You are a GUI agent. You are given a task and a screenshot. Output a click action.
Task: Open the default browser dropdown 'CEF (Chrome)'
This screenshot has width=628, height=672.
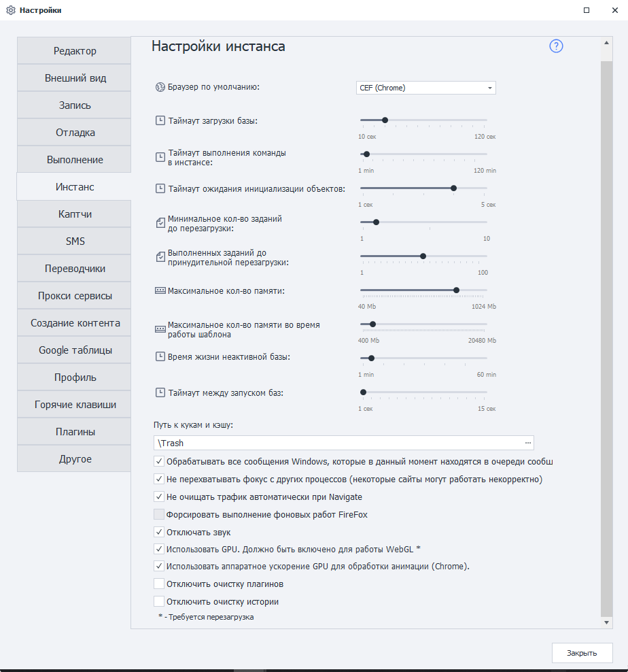tap(425, 88)
